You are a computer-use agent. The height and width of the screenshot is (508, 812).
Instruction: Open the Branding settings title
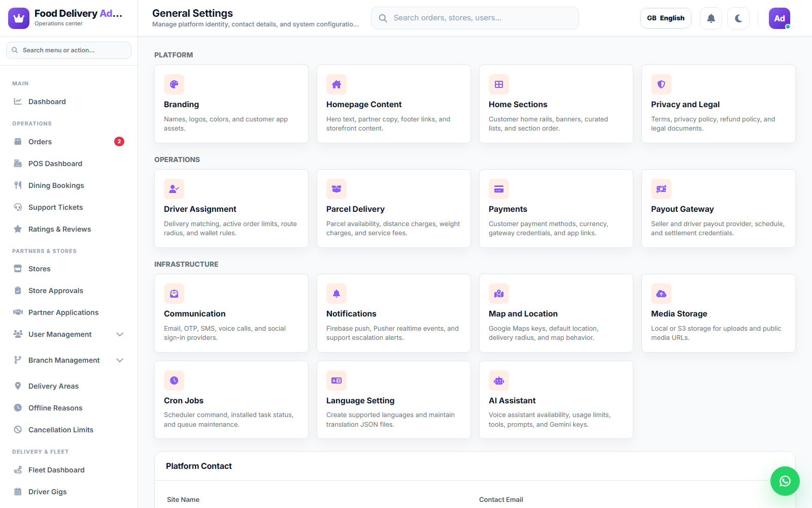tap(181, 105)
